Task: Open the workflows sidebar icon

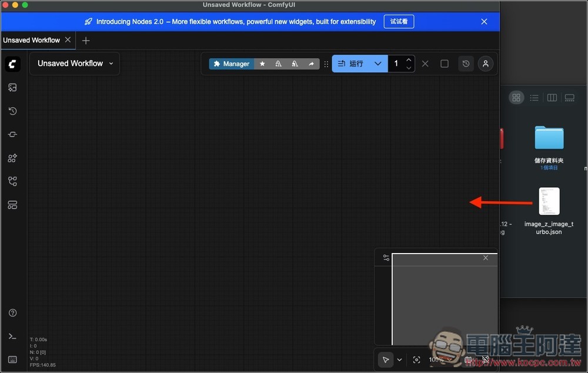Action: [x=13, y=181]
